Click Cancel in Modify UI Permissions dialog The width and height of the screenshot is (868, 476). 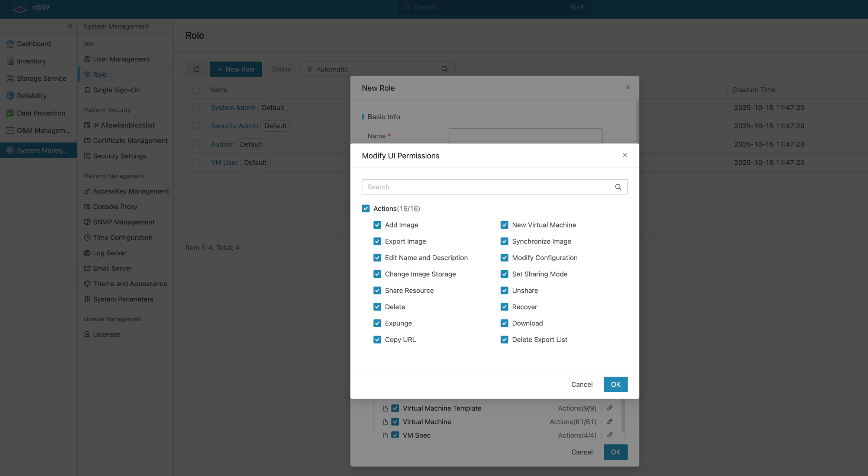tap(582, 384)
